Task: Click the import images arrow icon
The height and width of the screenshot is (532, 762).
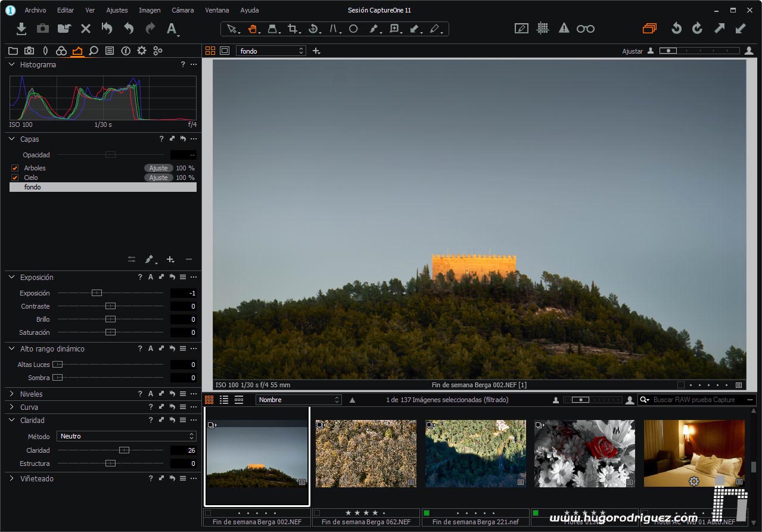Action: (x=21, y=29)
